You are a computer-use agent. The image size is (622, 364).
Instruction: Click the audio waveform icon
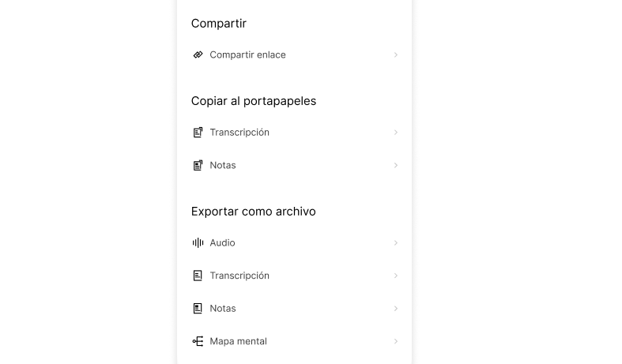(198, 243)
